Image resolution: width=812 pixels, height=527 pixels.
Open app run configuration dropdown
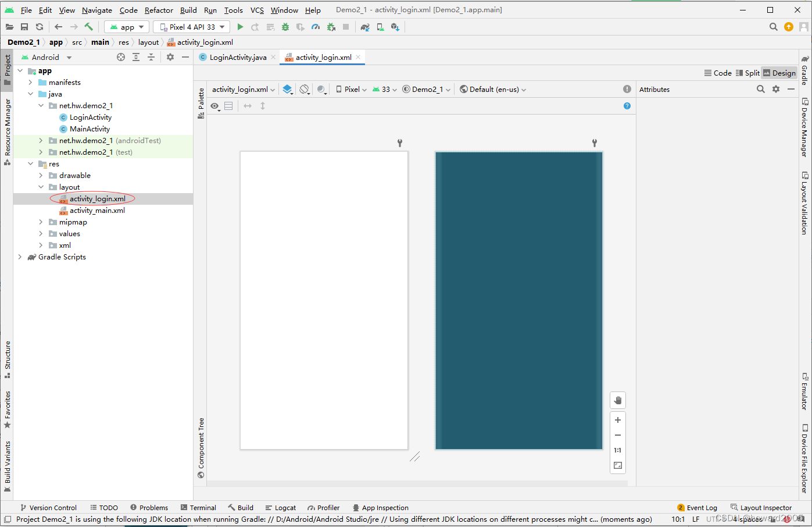point(127,27)
